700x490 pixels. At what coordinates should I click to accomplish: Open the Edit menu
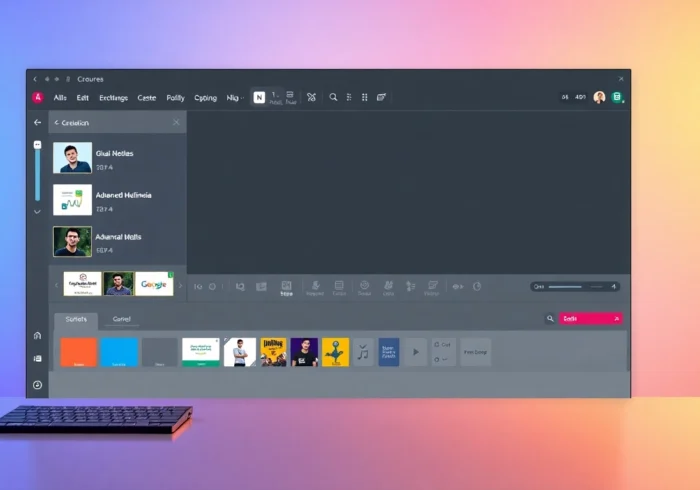(x=82, y=98)
